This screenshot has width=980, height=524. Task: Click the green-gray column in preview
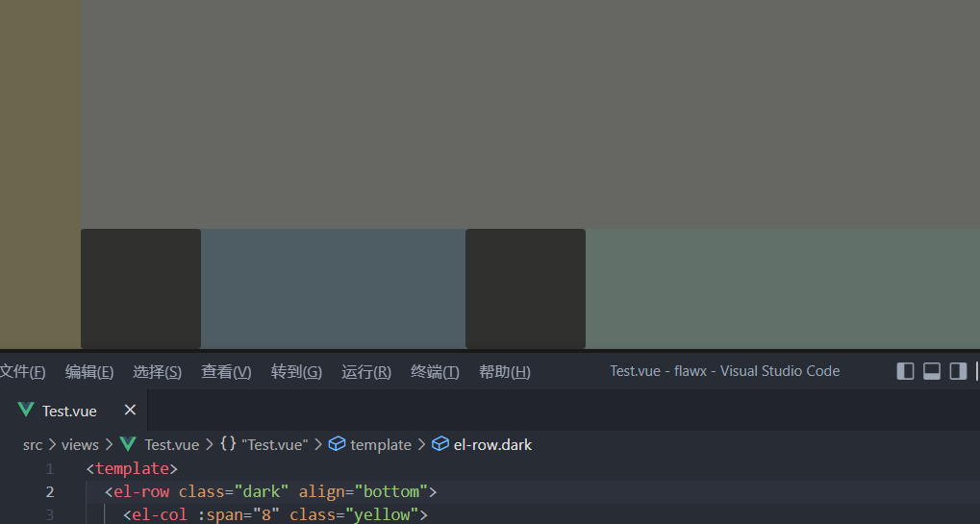[x=783, y=288]
